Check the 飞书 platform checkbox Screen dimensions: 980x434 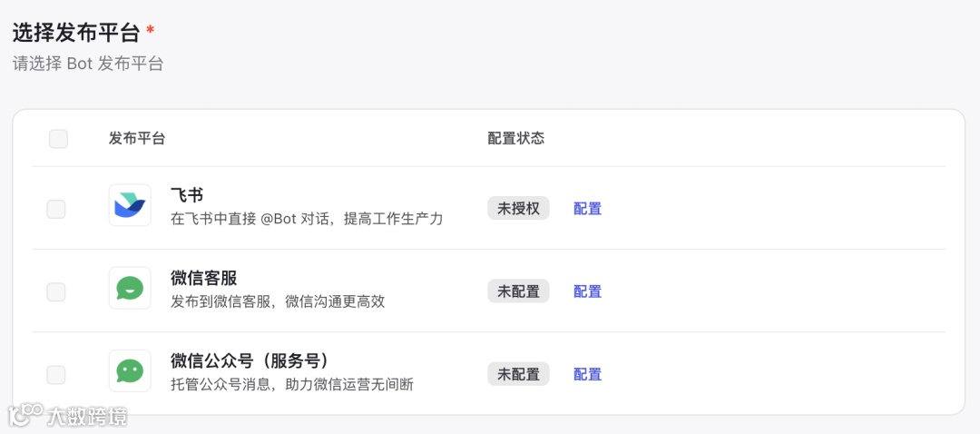56,209
